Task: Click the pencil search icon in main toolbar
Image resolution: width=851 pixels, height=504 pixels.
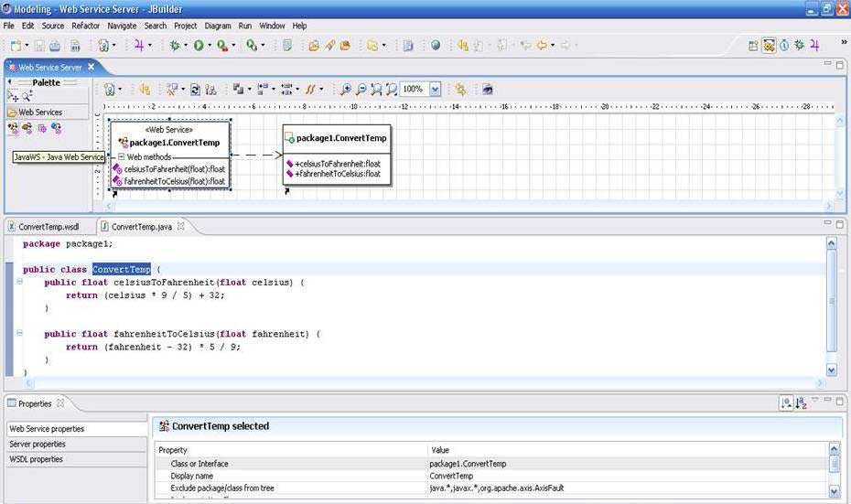Action: click(x=330, y=46)
